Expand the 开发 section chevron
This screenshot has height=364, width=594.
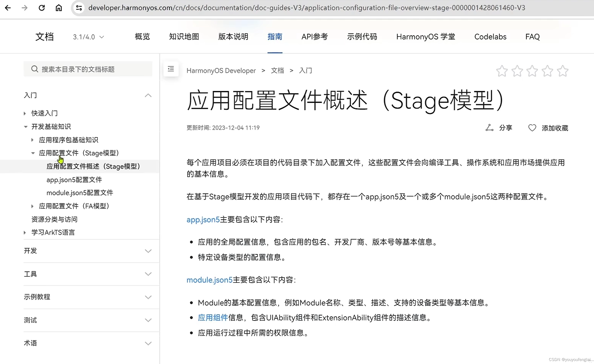tap(148, 251)
